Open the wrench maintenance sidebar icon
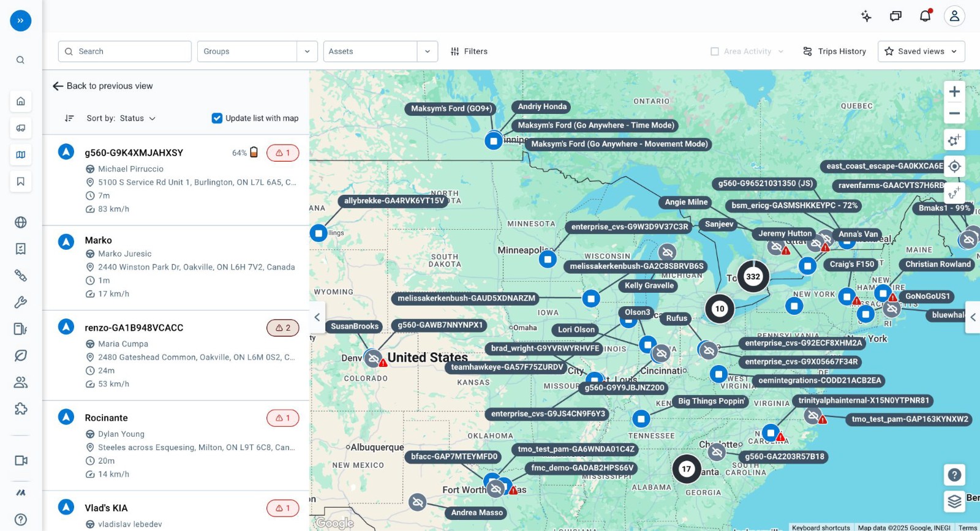The image size is (980, 531). coord(21,302)
